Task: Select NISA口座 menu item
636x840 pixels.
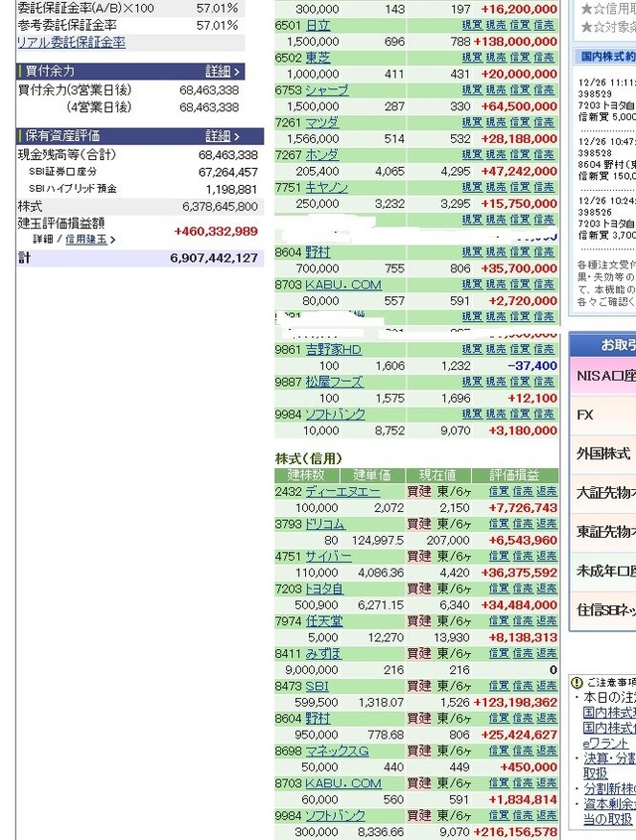Action: coord(603,377)
